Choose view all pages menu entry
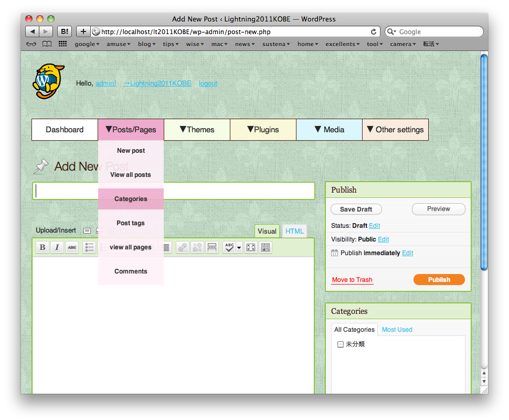This screenshot has width=509, height=420. tap(131, 247)
